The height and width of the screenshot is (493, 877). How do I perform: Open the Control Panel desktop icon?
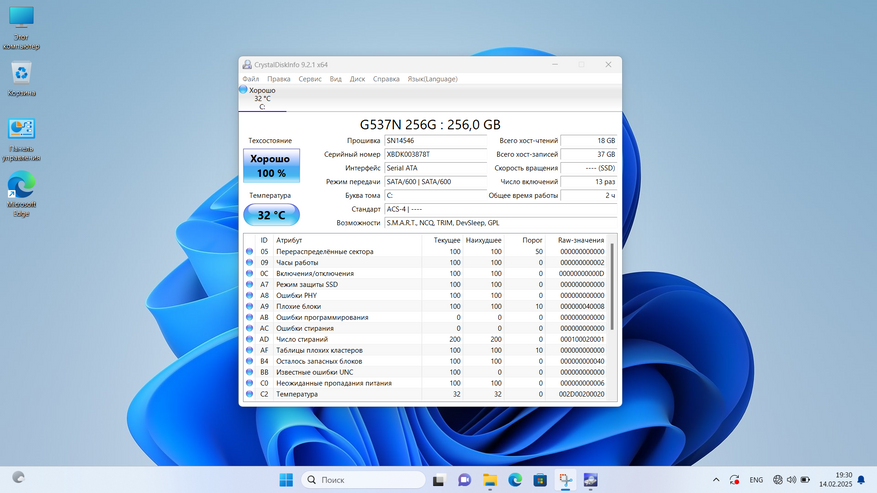22,132
